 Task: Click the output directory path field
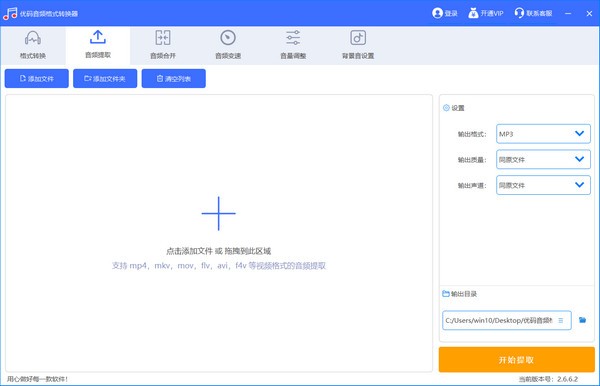tap(507, 320)
